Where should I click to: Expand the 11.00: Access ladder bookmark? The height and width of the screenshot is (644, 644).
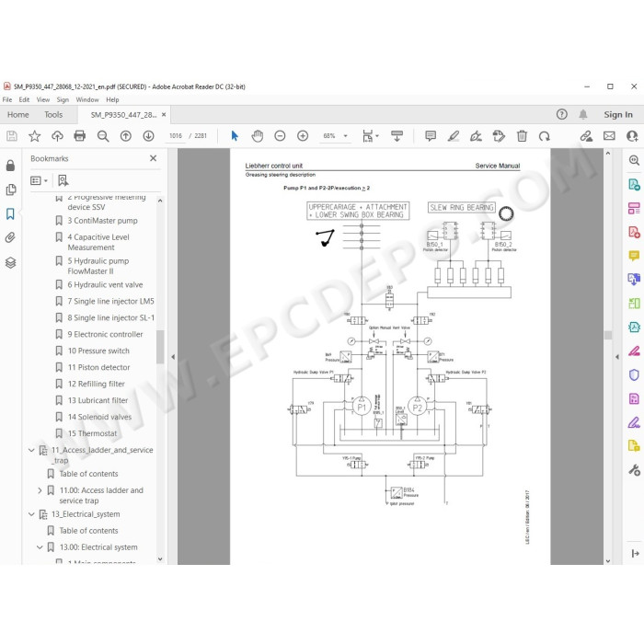(x=40, y=490)
